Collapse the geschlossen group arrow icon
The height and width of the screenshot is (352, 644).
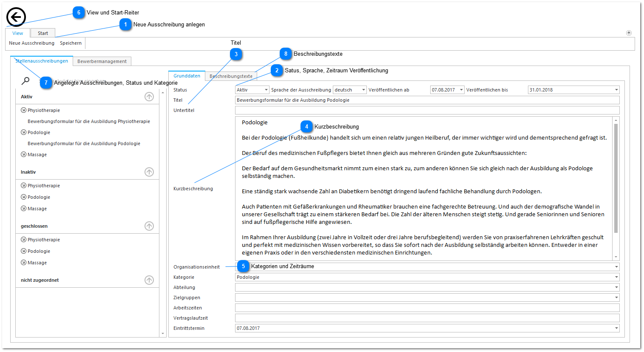click(149, 226)
